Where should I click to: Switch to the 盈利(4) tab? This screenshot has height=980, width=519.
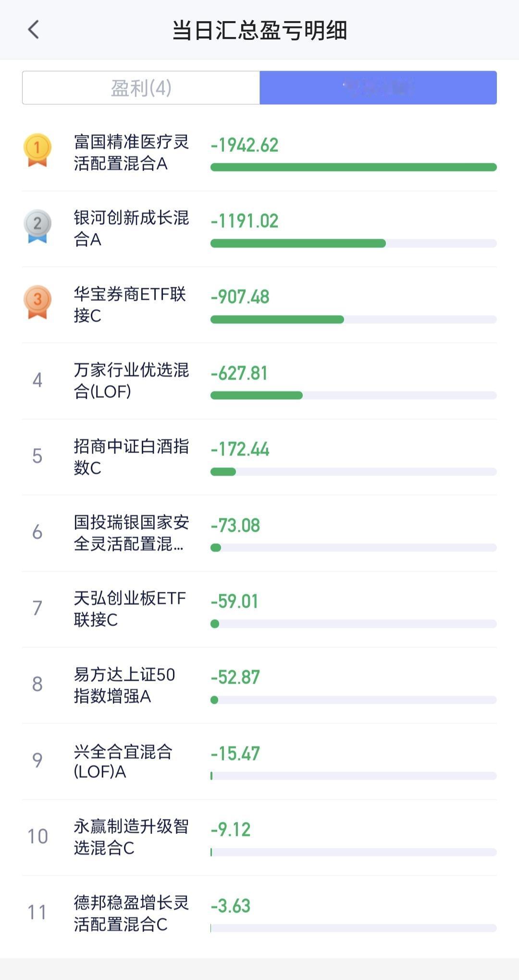point(141,88)
